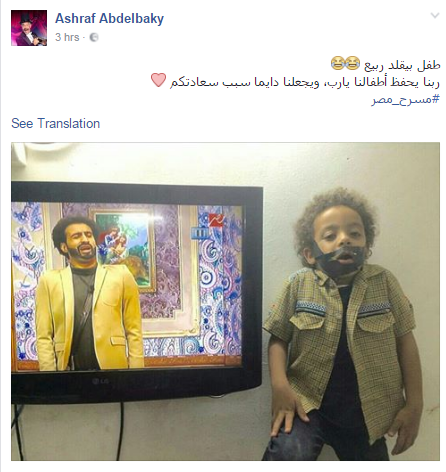Click the first laughing-crying emoji
The width and height of the screenshot is (446, 472).
[352, 63]
